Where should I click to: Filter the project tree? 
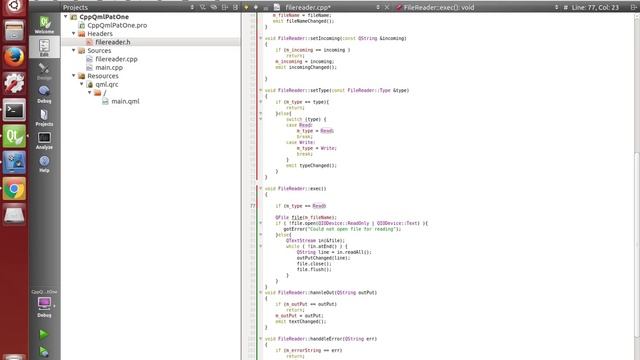203,7
